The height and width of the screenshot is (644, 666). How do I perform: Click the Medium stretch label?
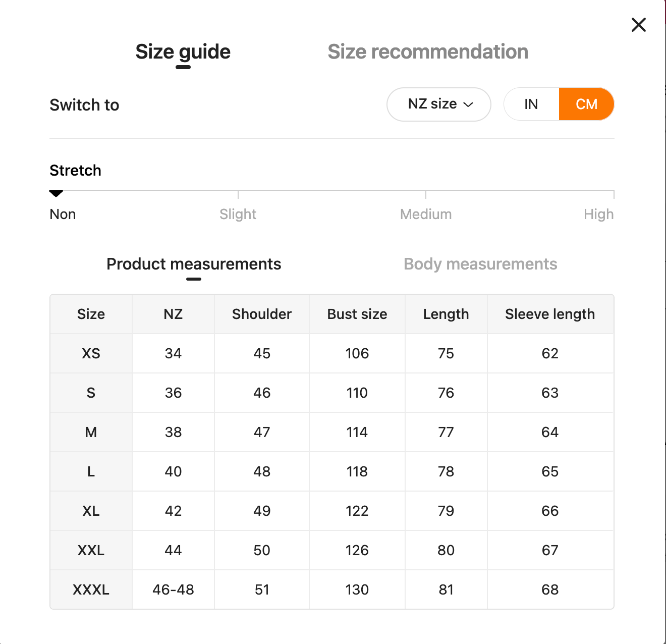426,214
